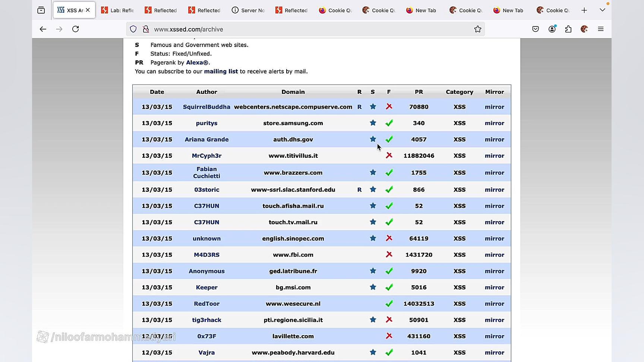The height and width of the screenshot is (362, 644).
Task: Click the red X in the www.titivillus.it row
Action: 389,155
